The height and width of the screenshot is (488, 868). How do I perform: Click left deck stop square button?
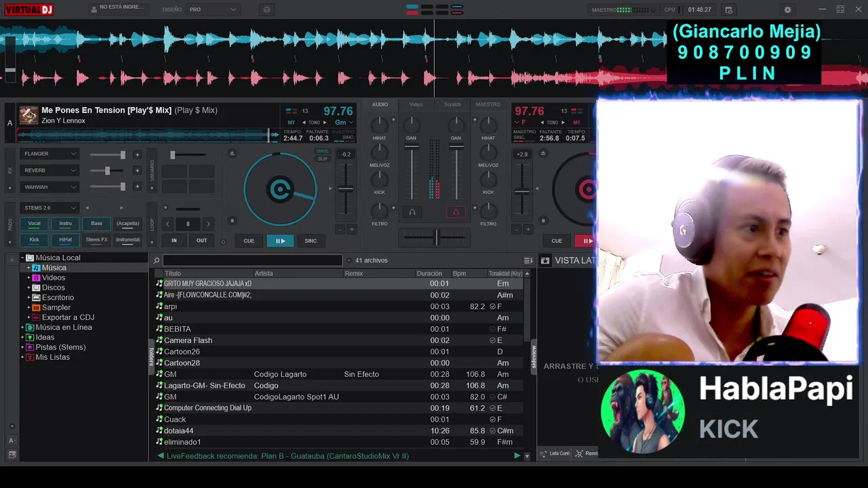232,220
